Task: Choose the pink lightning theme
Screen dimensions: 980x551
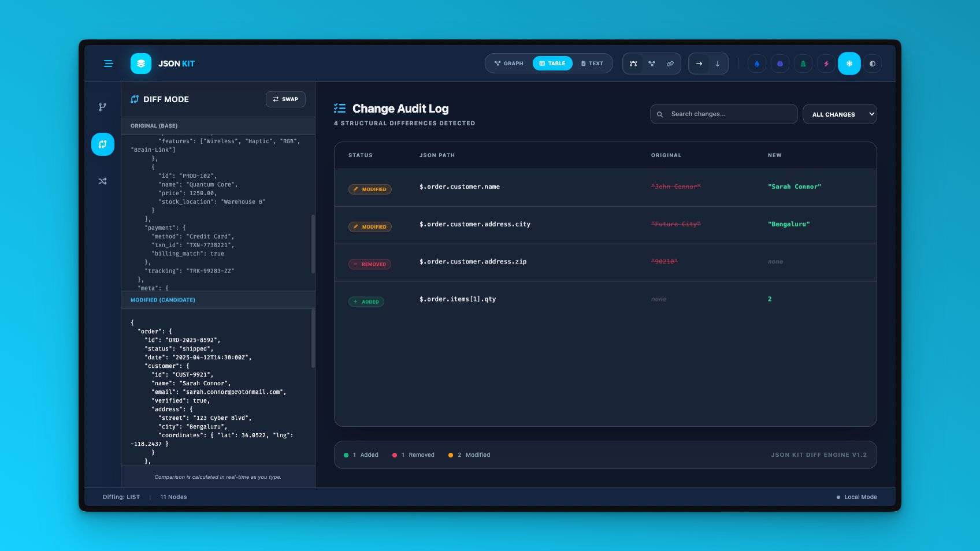Action: pyautogui.click(x=826, y=64)
